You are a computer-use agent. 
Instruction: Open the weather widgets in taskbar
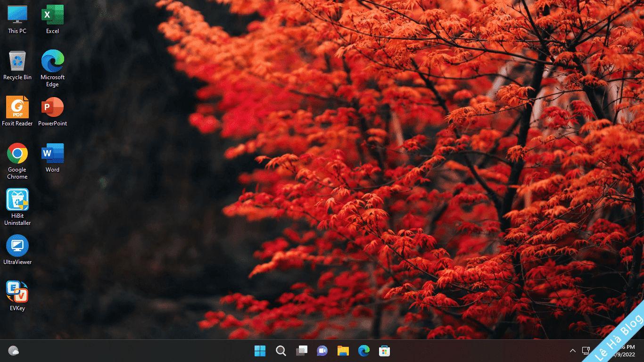click(14, 351)
